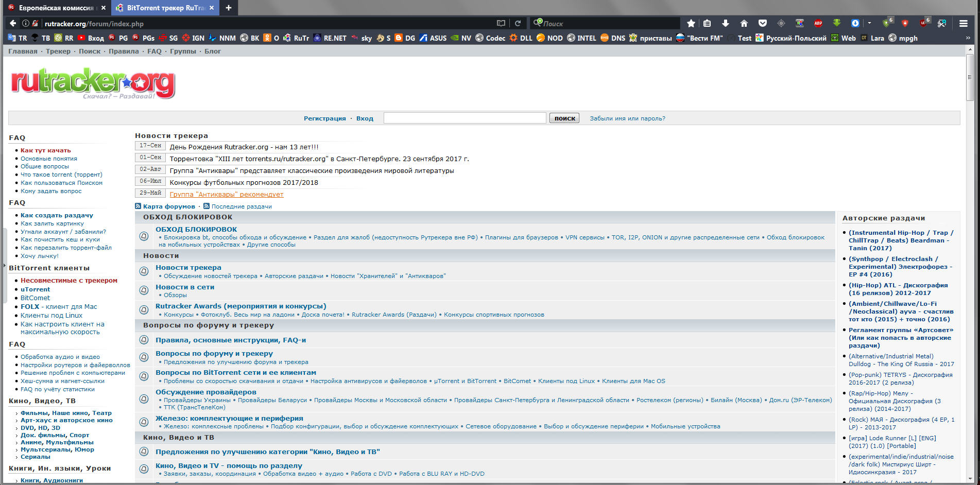Open 'Rutracker Awards (мероприятия и конкурсы)' forum
This screenshot has height=485, width=980.
coord(241,306)
